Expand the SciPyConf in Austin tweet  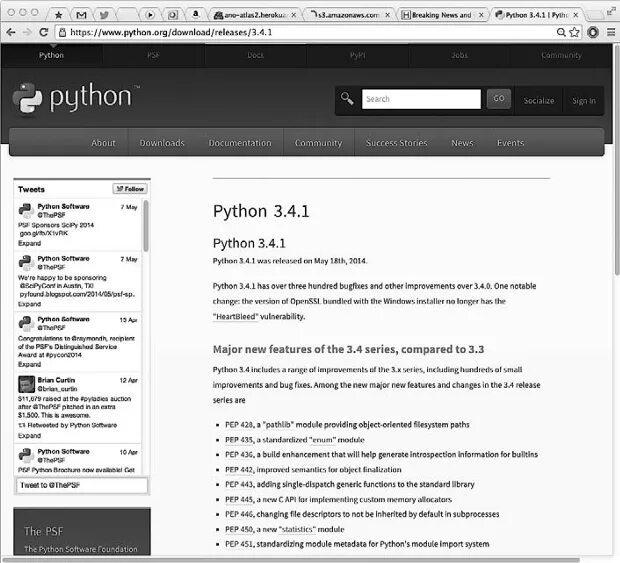coord(29,304)
